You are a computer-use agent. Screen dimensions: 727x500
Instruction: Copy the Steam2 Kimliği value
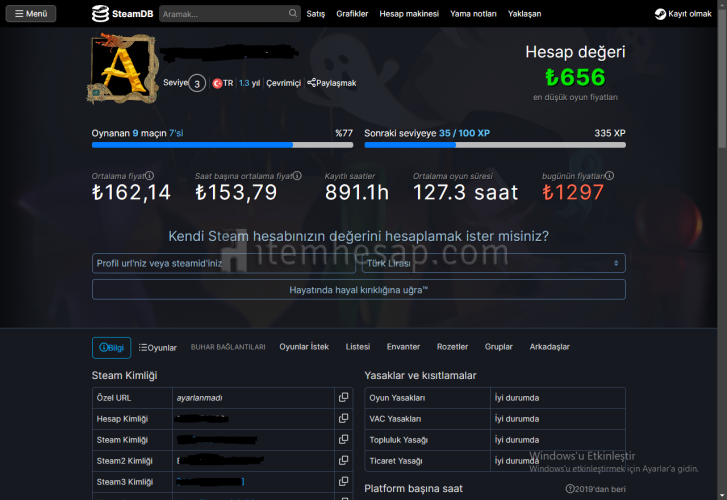(x=343, y=460)
